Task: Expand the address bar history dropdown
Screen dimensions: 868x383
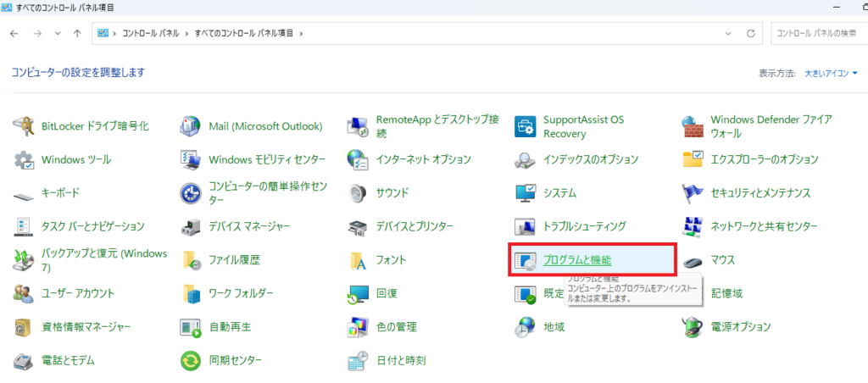Action: pyautogui.click(x=728, y=33)
